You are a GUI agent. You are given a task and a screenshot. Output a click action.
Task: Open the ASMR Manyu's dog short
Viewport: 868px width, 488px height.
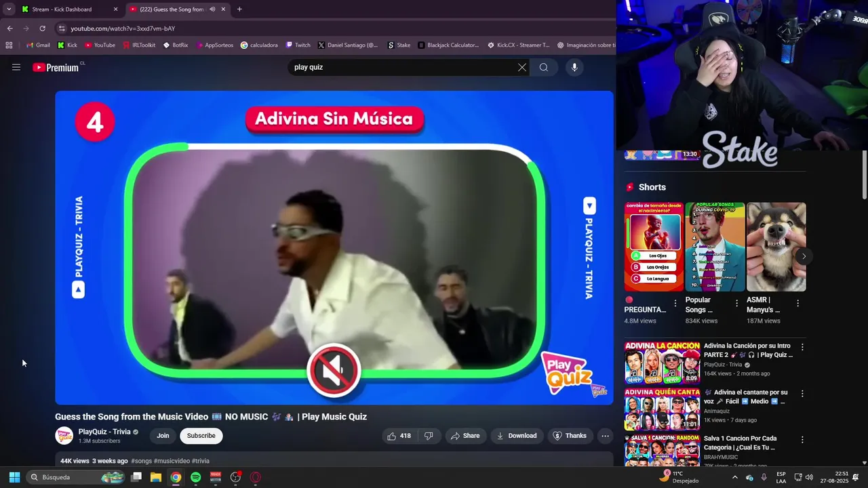(x=776, y=247)
